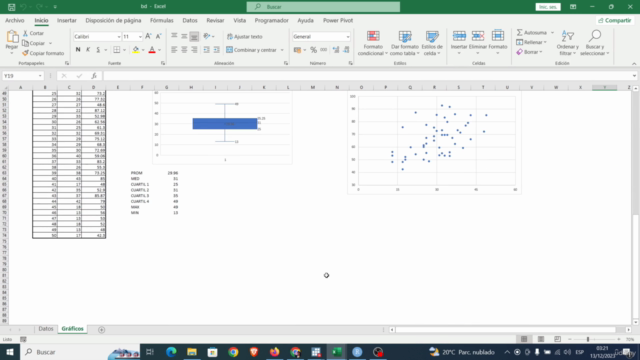Click the Eliminar celdas icon
This screenshot has height=360, width=640.
coord(478,36)
